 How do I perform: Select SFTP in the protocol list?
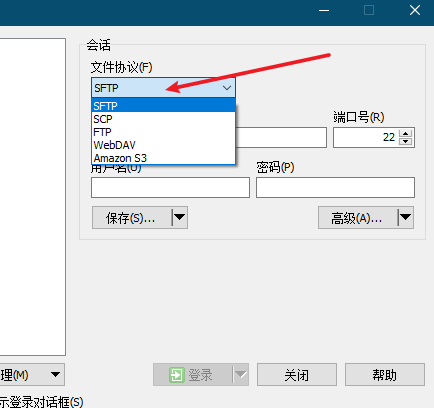163,106
